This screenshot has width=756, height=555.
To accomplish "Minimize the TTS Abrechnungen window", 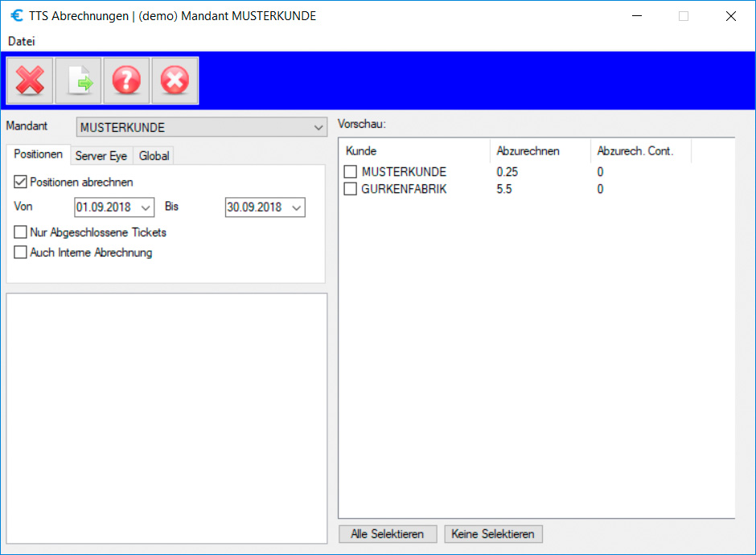I will point(637,16).
